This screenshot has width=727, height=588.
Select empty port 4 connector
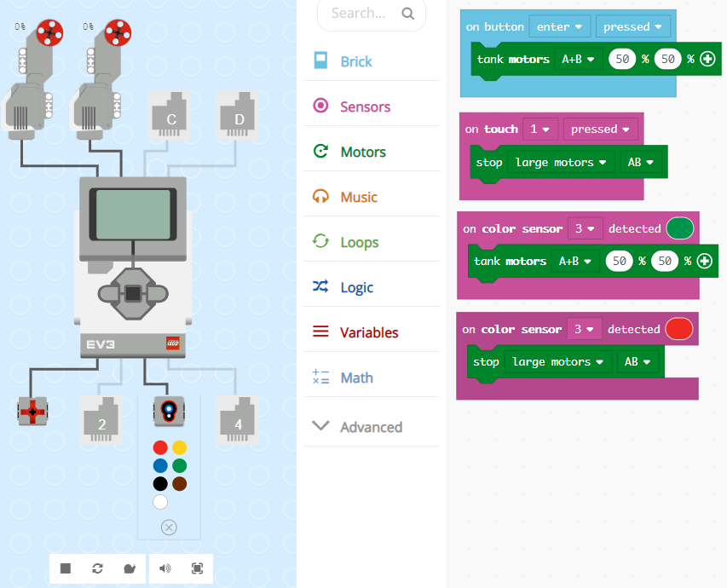pyautogui.click(x=237, y=419)
